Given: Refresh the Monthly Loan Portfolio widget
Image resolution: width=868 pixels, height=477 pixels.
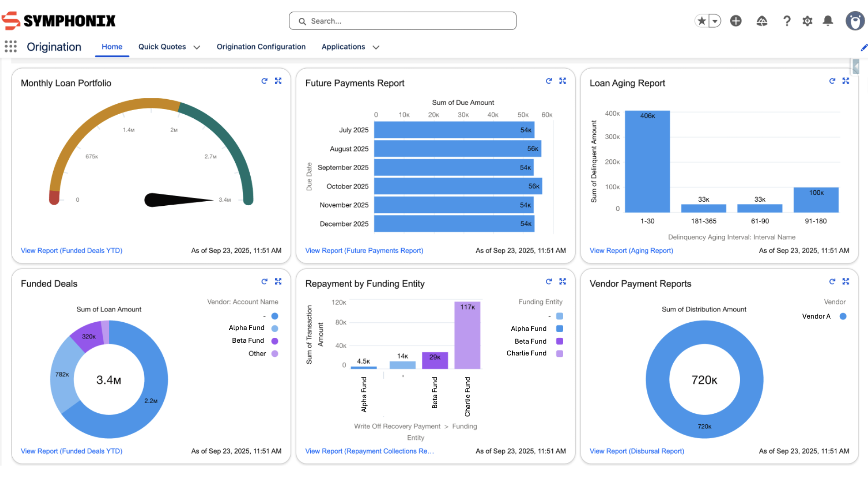Looking at the screenshot, I should coord(264,81).
